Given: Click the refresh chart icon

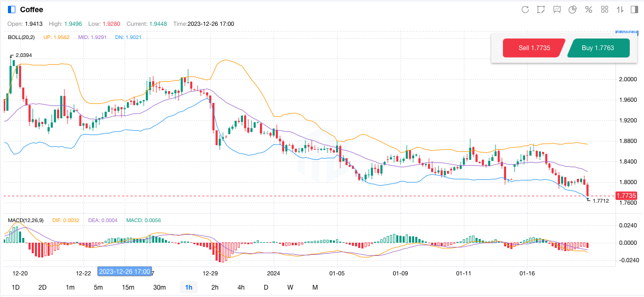Looking at the screenshot, I should pos(525,9).
